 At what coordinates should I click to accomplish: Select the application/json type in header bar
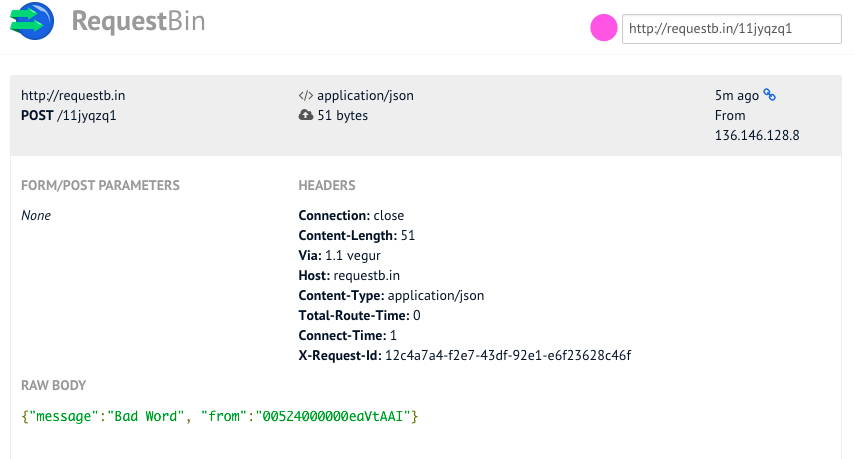pyautogui.click(x=365, y=95)
